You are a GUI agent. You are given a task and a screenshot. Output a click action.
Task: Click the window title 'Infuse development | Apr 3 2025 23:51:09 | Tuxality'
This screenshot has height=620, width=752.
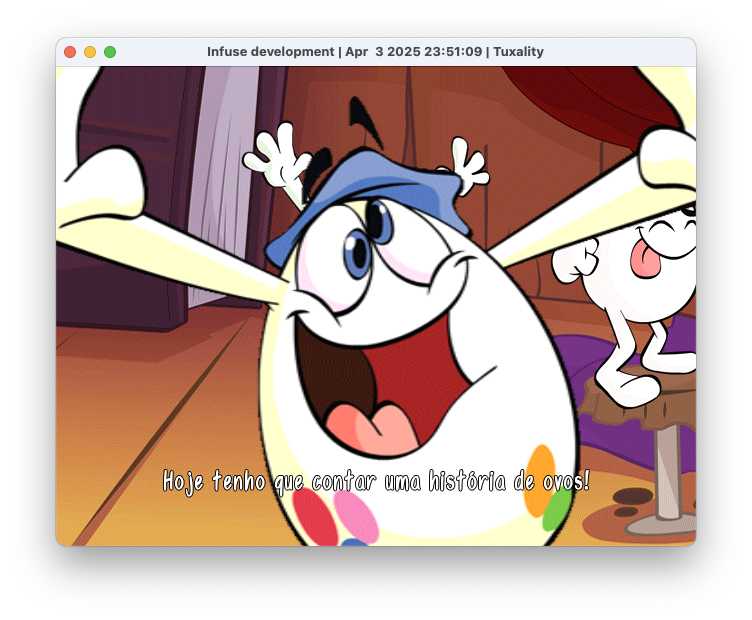tap(375, 51)
